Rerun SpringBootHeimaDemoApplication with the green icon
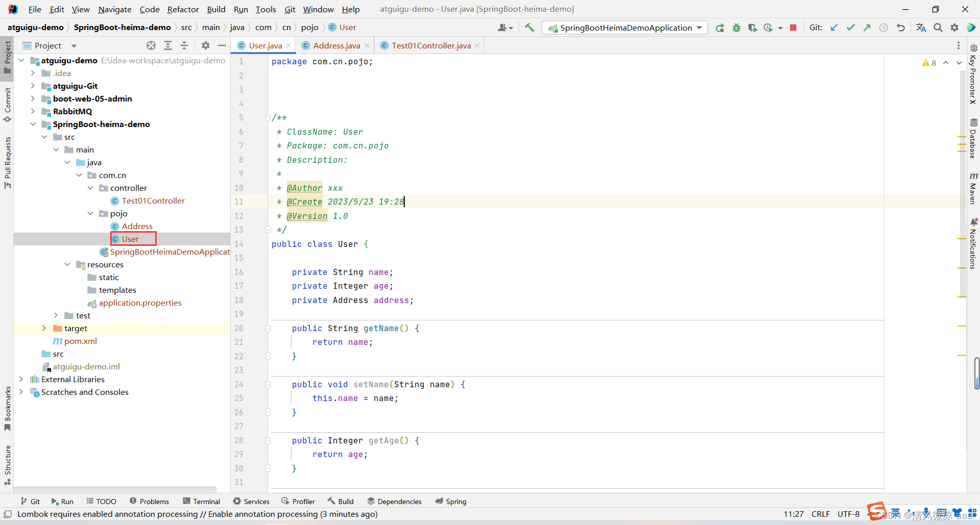980x525 pixels. (720, 28)
